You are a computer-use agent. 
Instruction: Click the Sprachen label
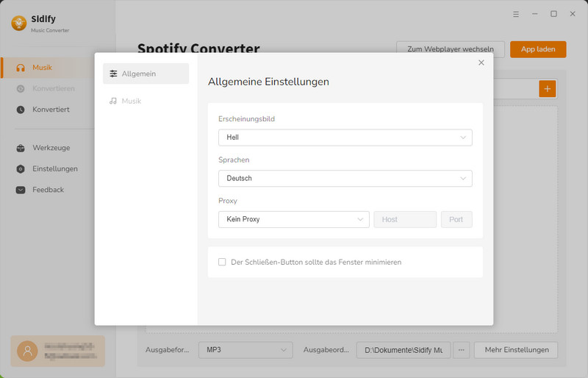click(234, 160)
